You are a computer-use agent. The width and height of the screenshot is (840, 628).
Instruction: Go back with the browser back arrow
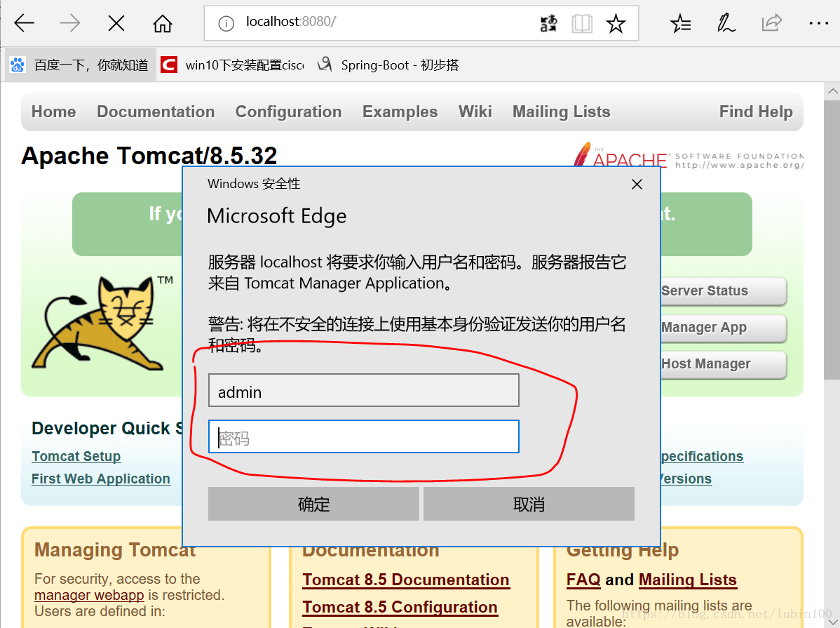click(x=24, y=23)
